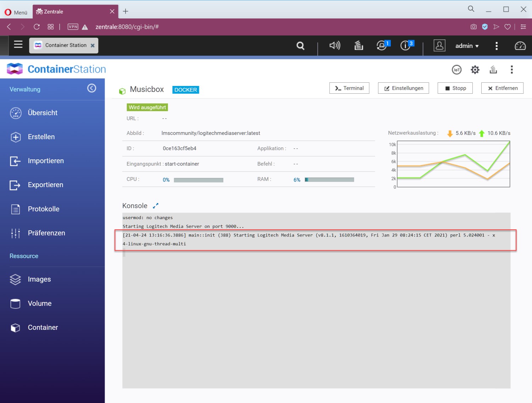Viewport: 532px width, 403px height.
Task: Open Opera easy setup icon
Action: coord(523,27)
